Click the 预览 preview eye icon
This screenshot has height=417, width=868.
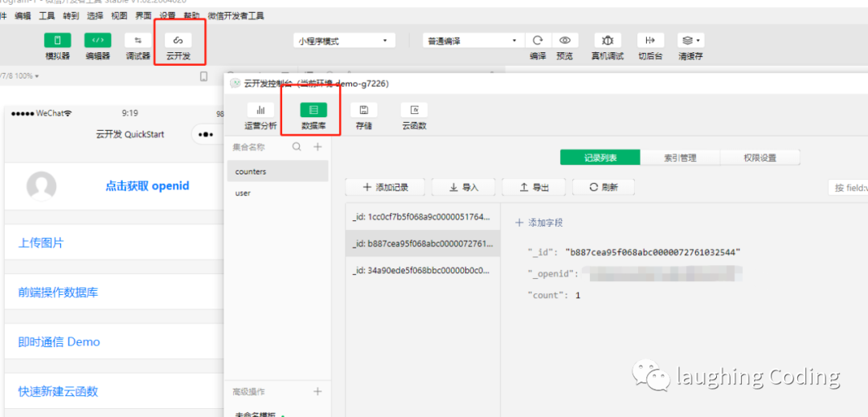565,40
